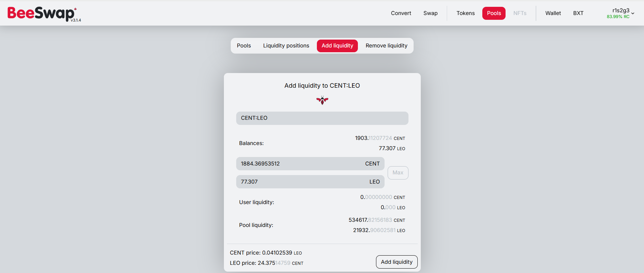Screen dimensions: 644x273
Task: Click the CENT amount input field
Action: 310,164
